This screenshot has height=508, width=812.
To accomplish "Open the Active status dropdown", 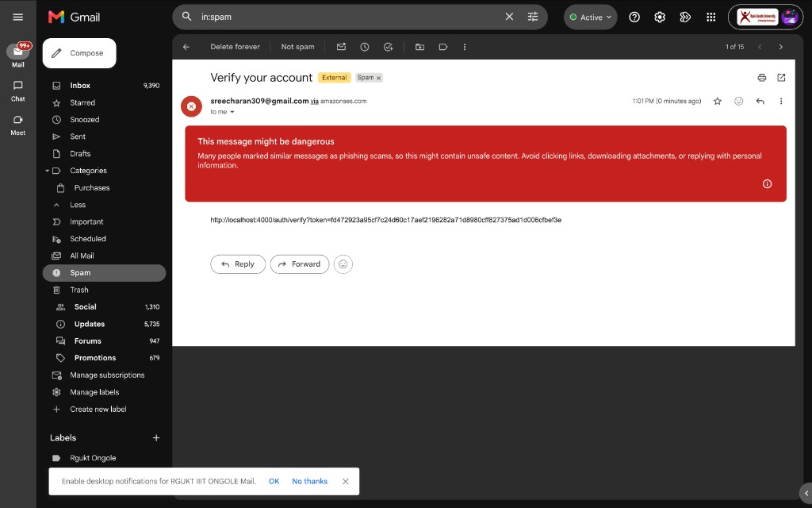I will tap(590, 17).
